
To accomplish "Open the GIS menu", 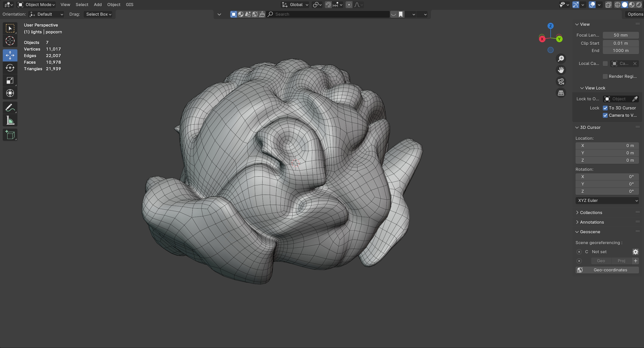I will pyautogui.click(x=130, y=5).
